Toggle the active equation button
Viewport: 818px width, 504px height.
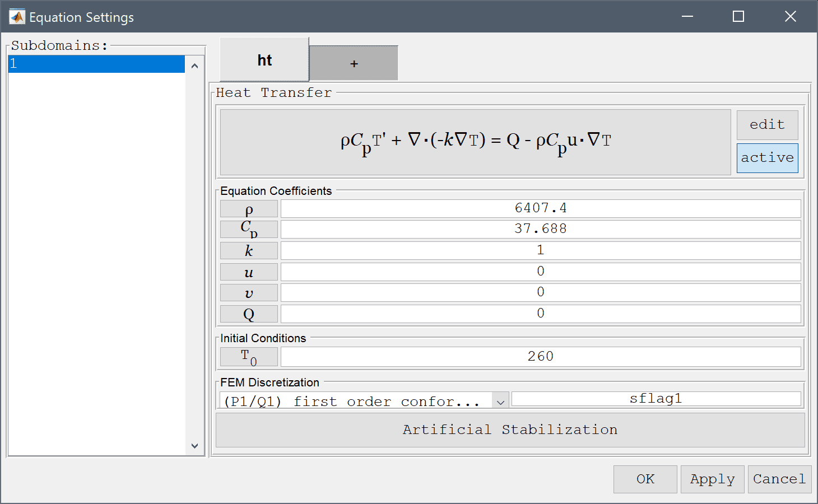pos(767,158)
